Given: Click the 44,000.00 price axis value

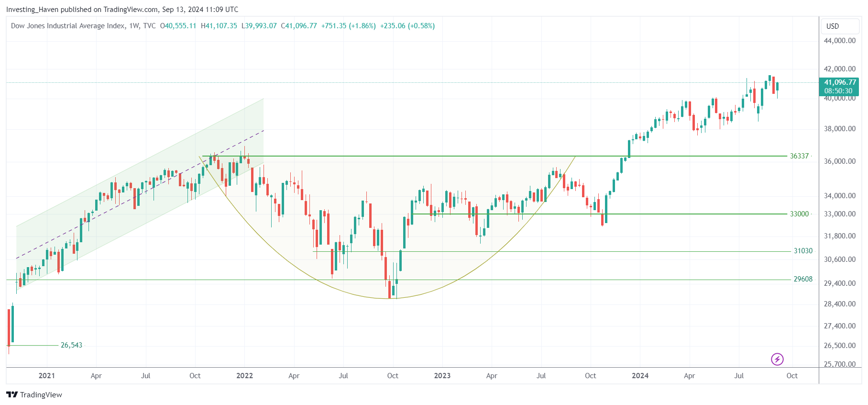Looking at the screenshot, I should pos(840,41).
